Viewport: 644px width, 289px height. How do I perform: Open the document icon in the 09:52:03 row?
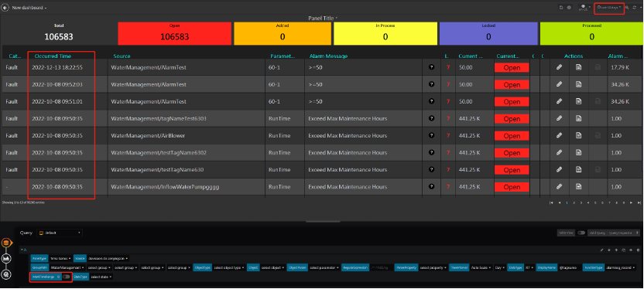tap(578, 84)
